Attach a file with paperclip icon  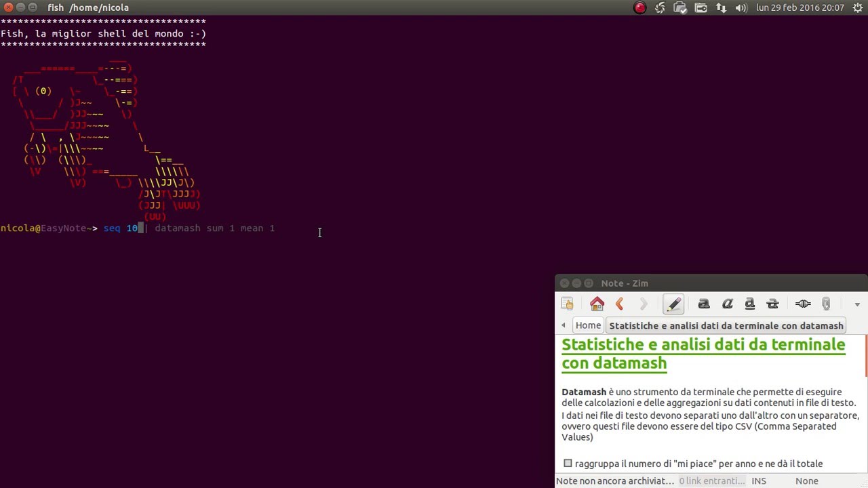click(826, 304)
